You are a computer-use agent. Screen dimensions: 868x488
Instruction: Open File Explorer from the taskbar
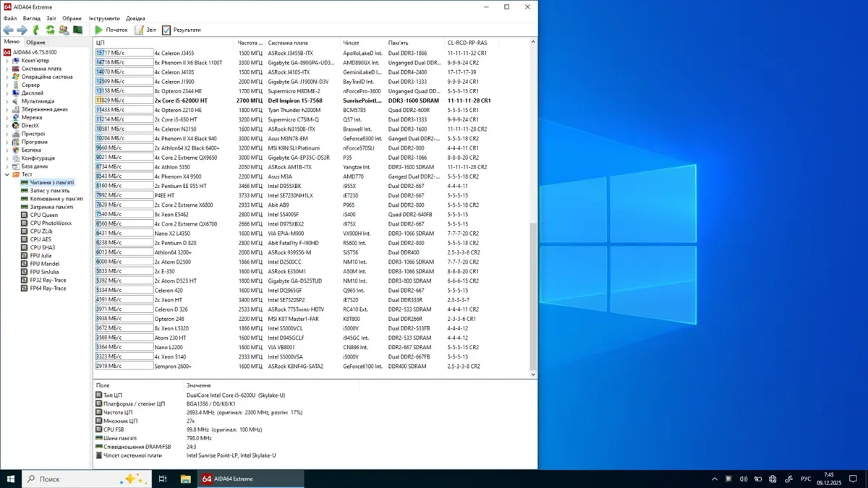point(185,479)
